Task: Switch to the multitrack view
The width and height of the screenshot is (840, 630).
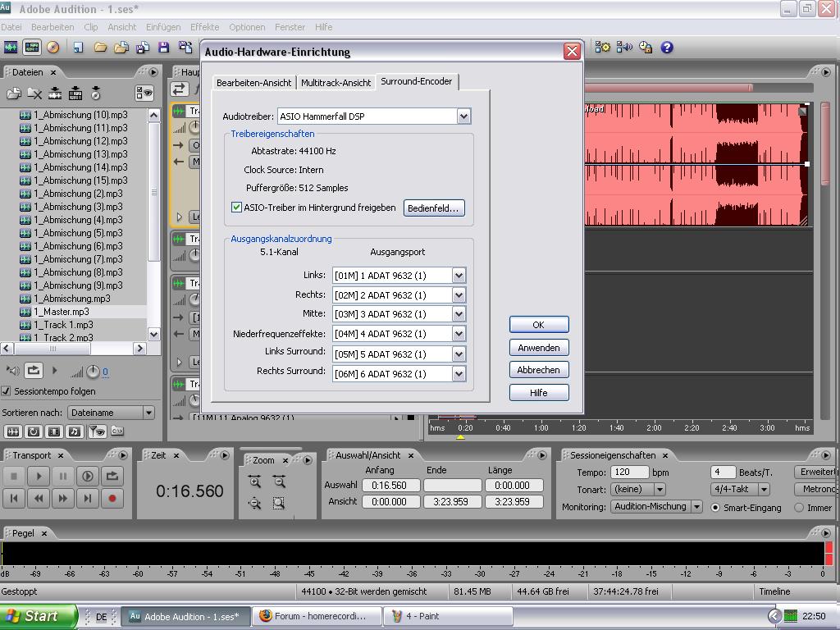Action: (x=32, y=48)
